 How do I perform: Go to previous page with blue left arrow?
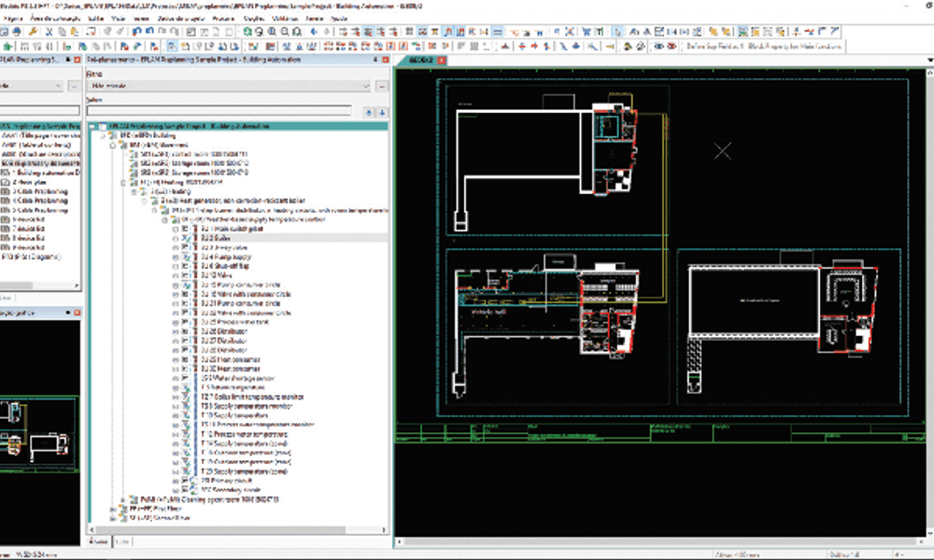(x=314, y=32)
